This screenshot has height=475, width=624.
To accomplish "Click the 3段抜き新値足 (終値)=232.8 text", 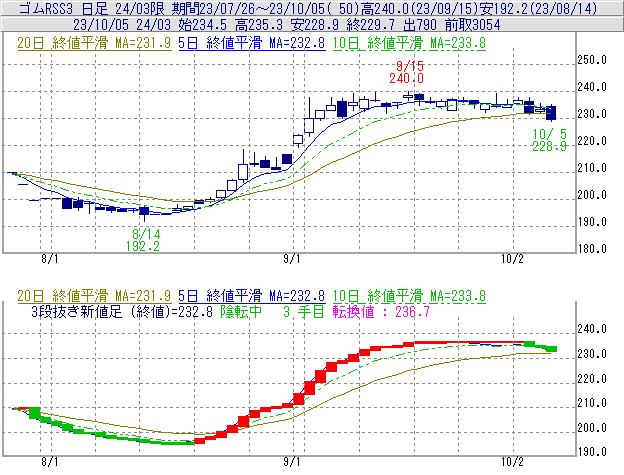I will coord(122,311).
